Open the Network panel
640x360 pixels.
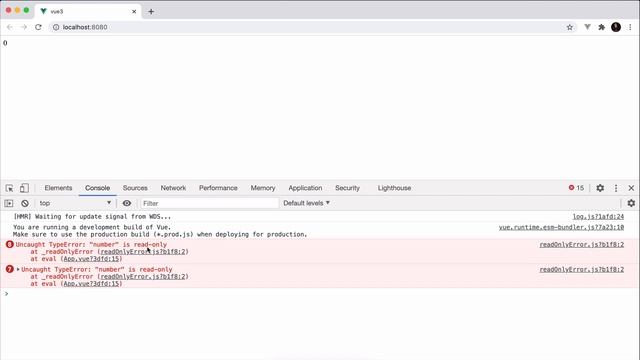pos(173,188)
